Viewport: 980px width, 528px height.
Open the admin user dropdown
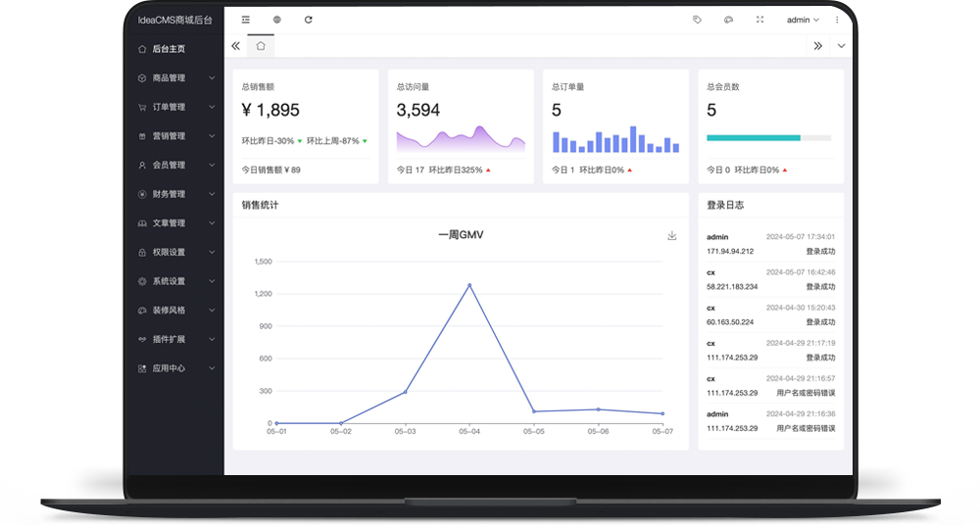[803, 20]
